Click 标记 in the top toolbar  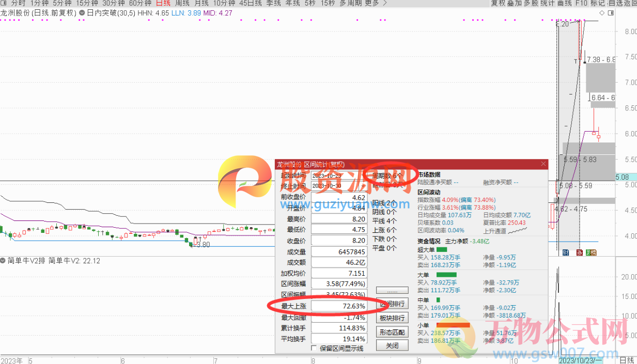[597, 3]
